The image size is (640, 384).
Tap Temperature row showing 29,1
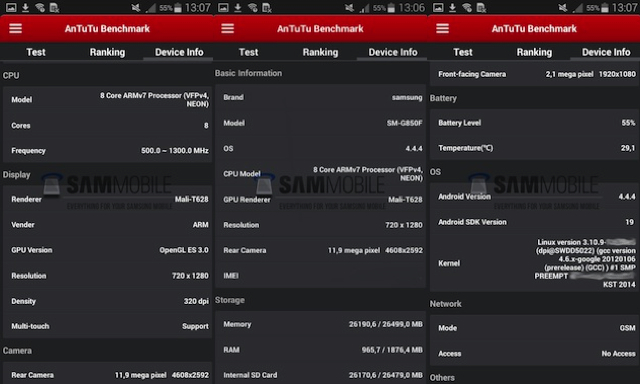pos(535,148)
